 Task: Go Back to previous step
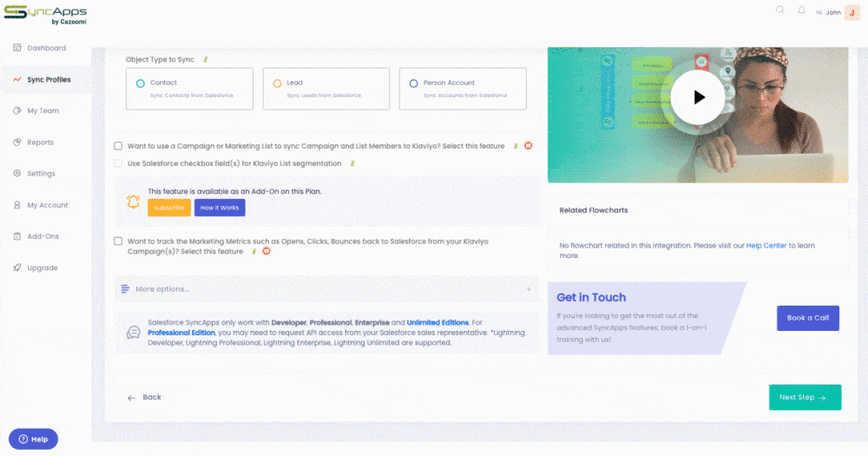click(144, 397)
